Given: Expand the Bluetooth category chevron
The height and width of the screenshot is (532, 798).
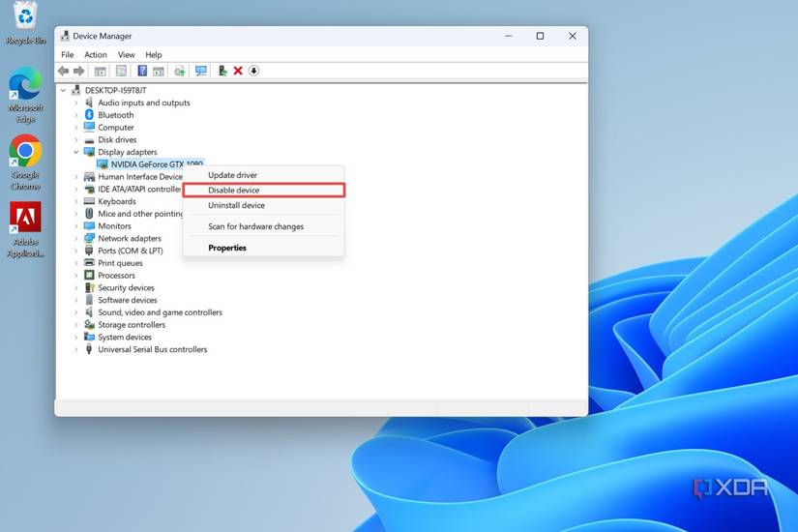Looking at the screenshot, I should tap(75, 115).
